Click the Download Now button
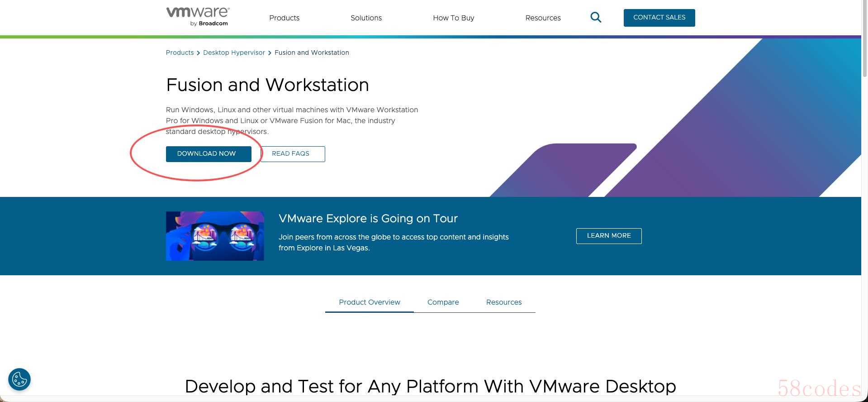868x402 pixels. click(209, 154)
